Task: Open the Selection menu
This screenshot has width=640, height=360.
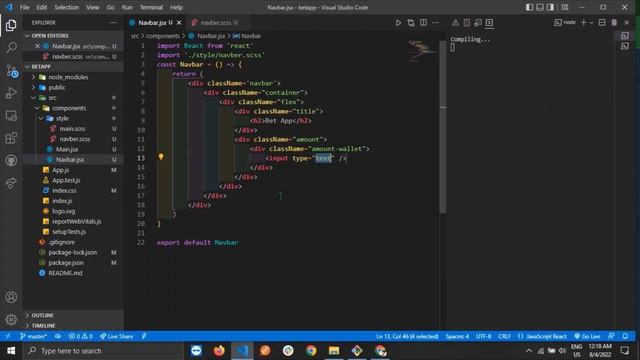Action: (67, 7)
